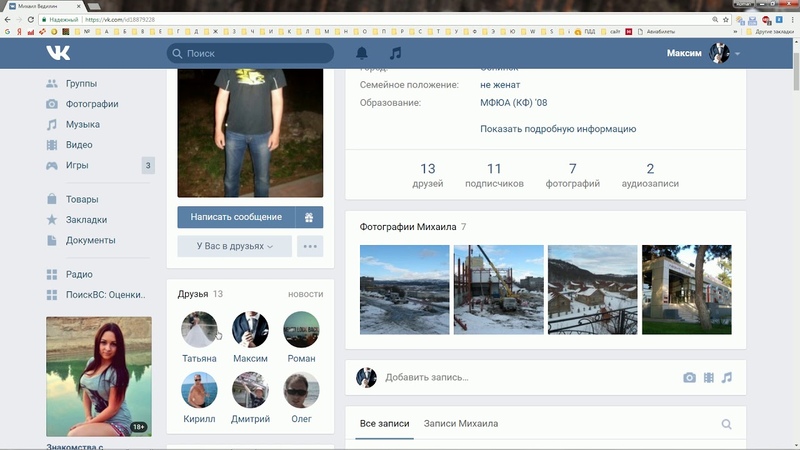
Task: Bookmark page with star icon in address bar
Action: coord(726,19)
